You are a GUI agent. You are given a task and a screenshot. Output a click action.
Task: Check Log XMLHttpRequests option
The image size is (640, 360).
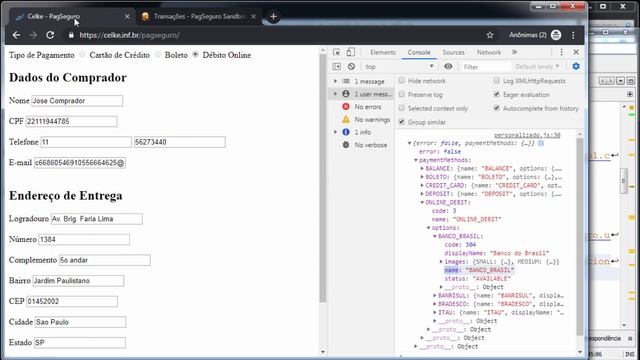496,80
